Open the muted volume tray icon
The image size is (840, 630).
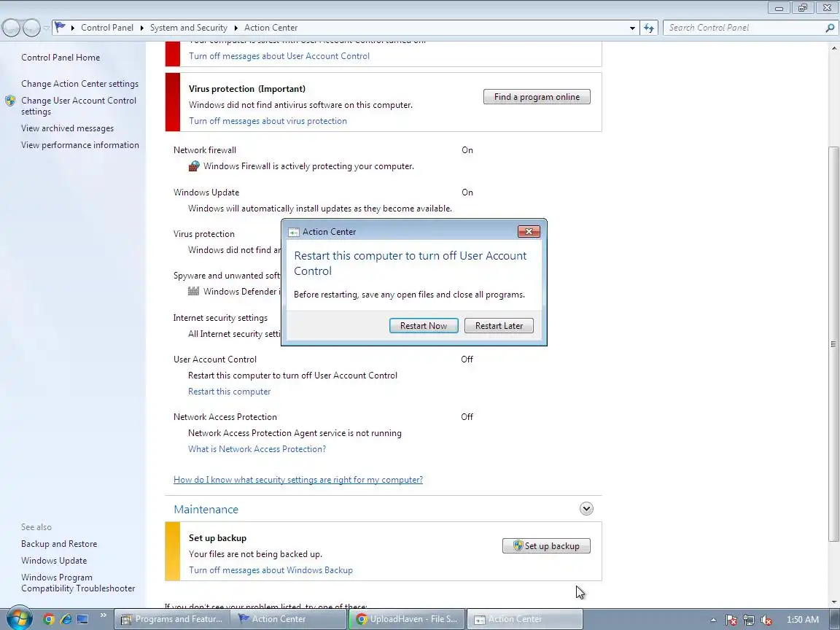point(766,620)
